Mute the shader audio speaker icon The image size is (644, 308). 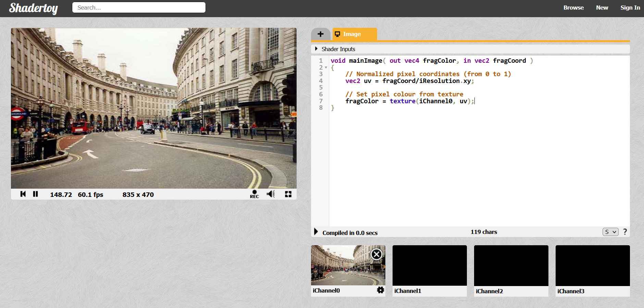(271, 194)
